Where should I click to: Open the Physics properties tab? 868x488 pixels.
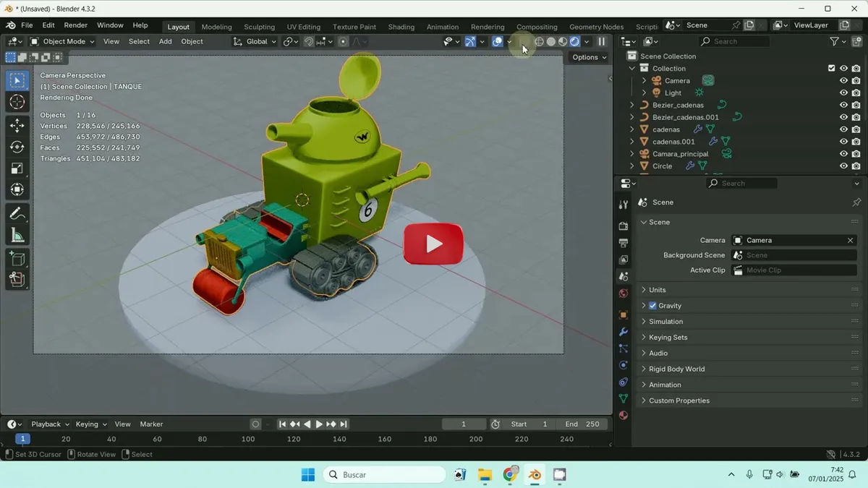[624, 365]
